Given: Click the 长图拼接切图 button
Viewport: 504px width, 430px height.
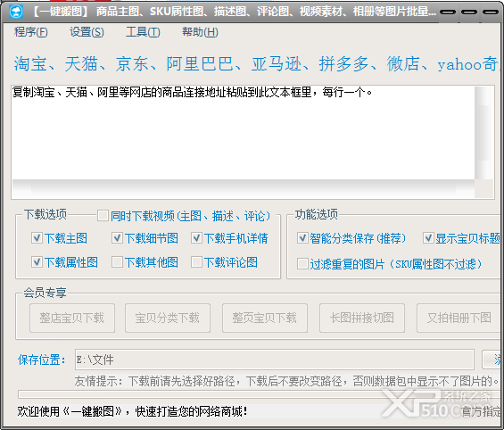Looking at the screenshot, I should 362,318.
